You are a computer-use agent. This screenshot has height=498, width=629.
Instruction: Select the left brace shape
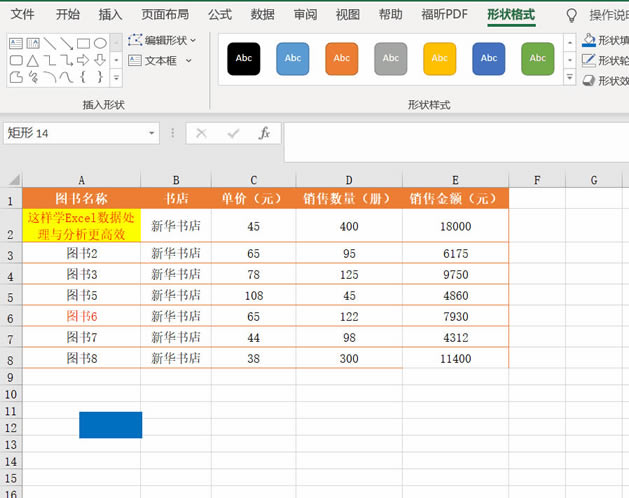click(x=83, y=78)
